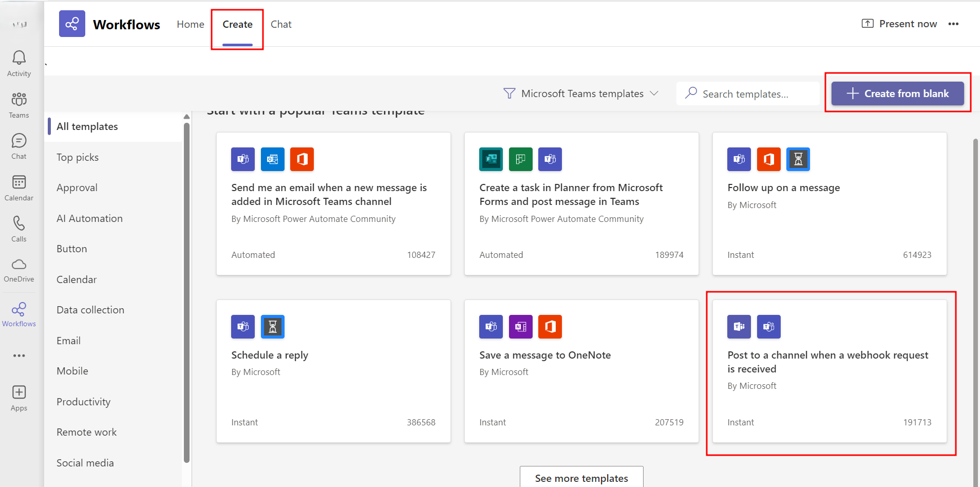Viewport: 980px width, 487px height.
Task: Select the Approval template category
Action: [x=77, y=188]
